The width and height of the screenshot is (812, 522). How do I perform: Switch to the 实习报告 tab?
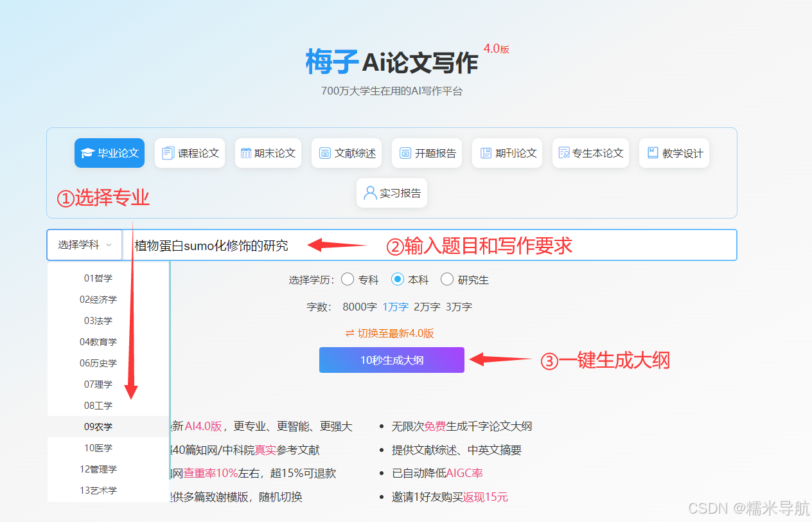pyautogui.click(x=392, y=193)
